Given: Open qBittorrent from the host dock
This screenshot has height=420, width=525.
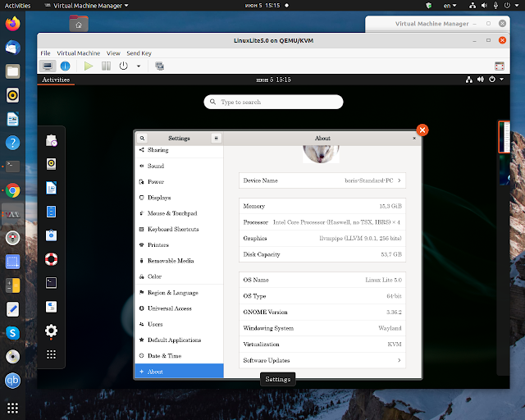Looking at the screenshot, I should coord(13,381).
